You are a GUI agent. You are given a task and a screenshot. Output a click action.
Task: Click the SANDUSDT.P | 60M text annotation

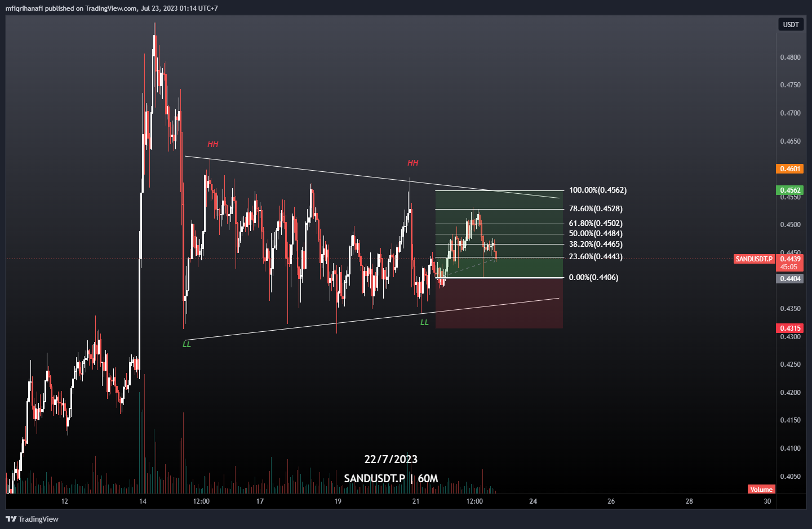tap(391, 479)
